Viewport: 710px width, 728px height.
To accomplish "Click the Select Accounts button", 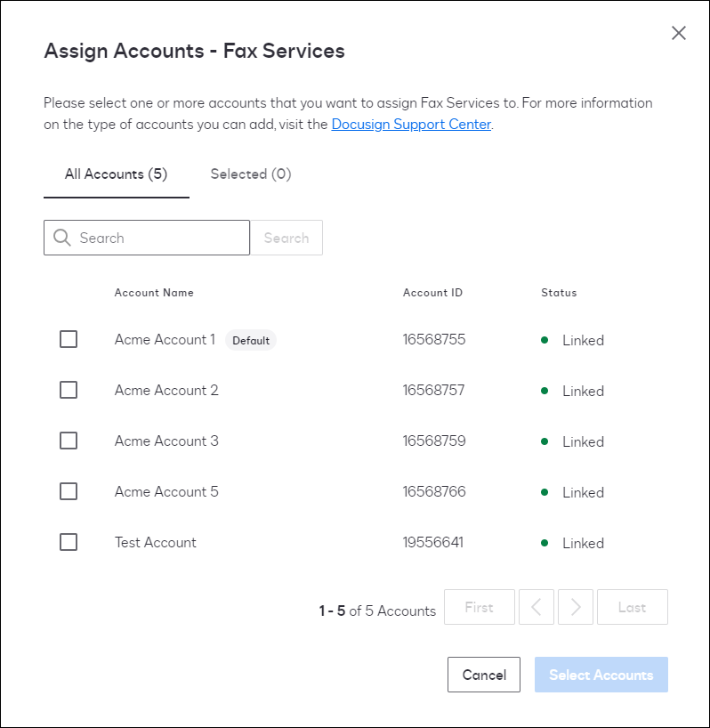I will 601,675.
